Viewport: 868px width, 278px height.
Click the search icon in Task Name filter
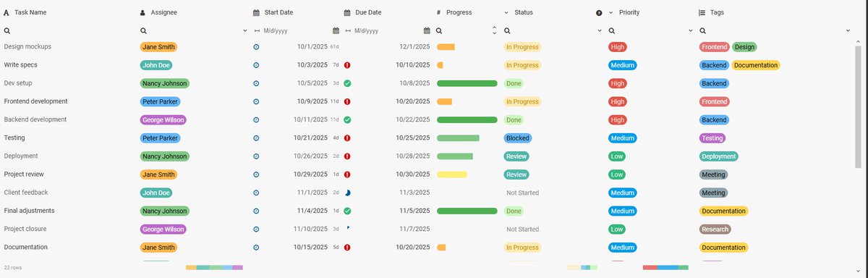coord(7,31)
